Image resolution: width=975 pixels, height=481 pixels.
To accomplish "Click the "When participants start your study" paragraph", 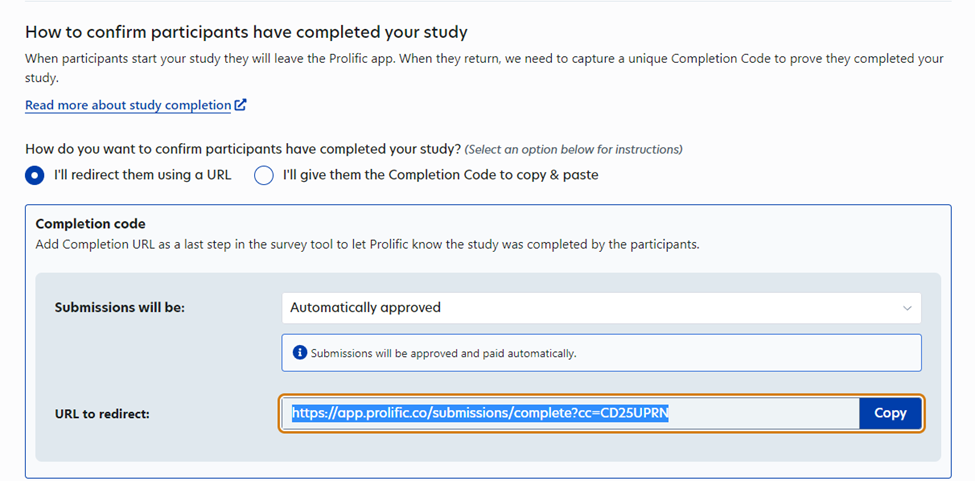I will click(484, 67).
